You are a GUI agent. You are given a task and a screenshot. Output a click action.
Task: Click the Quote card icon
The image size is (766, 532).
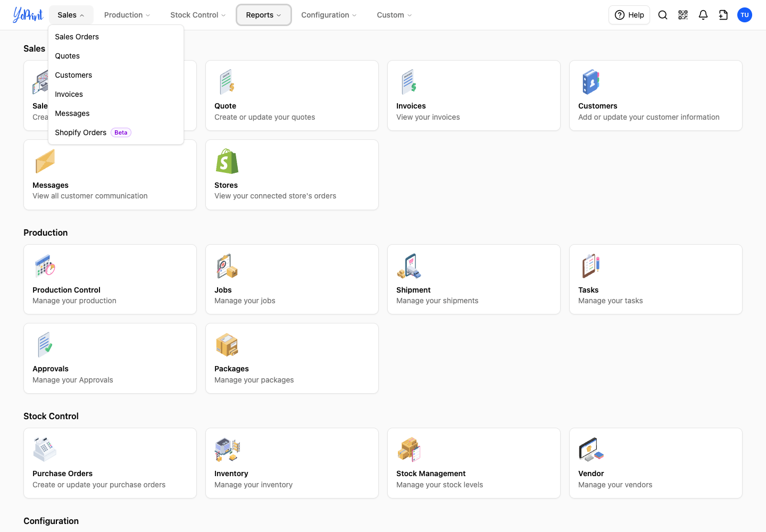click(227, 82)
